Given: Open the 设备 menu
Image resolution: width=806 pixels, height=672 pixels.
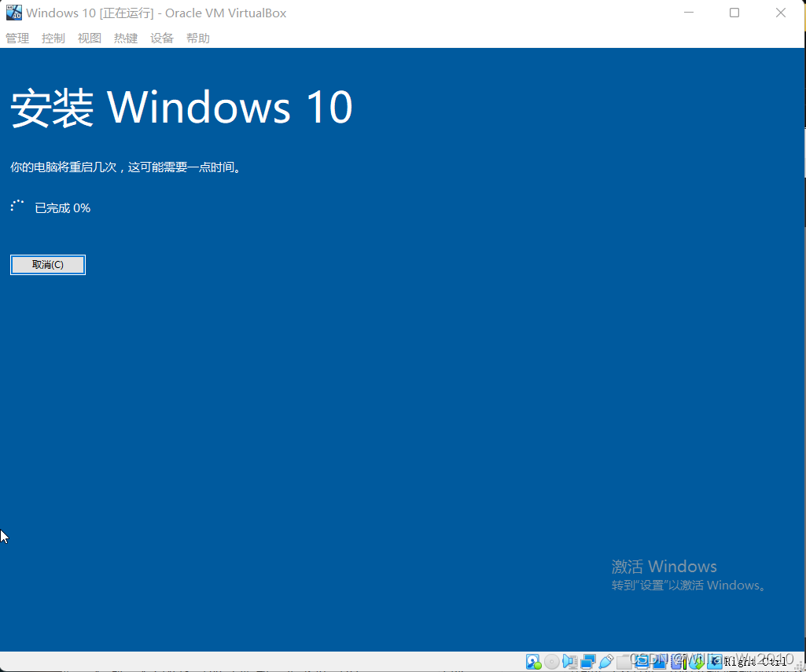Looking at the screenshot, I should [x=162, y=39].
